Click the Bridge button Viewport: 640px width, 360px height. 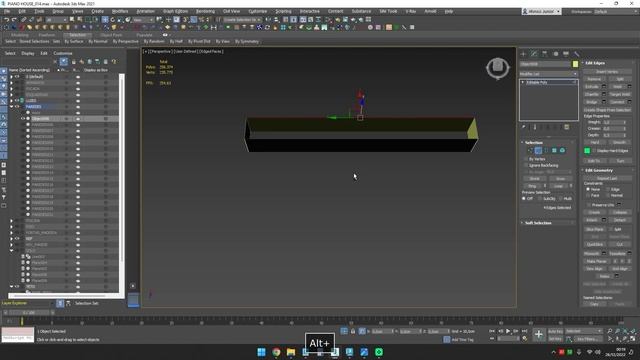pos(591,102)
